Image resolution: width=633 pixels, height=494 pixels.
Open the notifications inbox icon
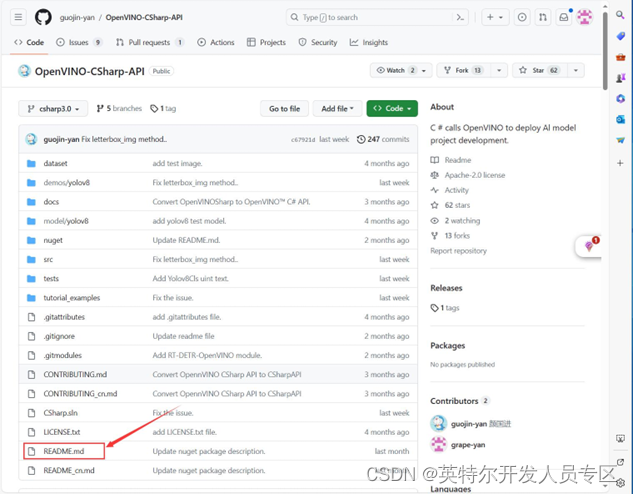[564, 17]
